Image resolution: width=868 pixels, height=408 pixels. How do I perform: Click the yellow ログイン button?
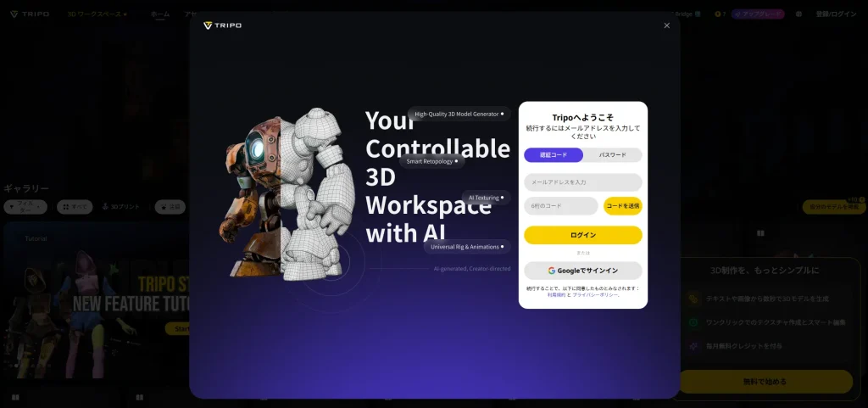582,235
